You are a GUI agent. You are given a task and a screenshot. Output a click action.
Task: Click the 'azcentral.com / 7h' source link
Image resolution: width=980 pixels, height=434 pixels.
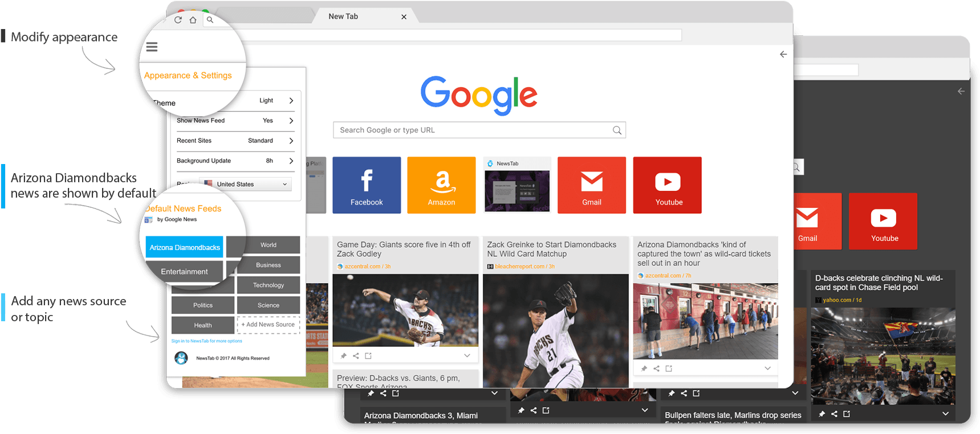click(x=668, y=276)
